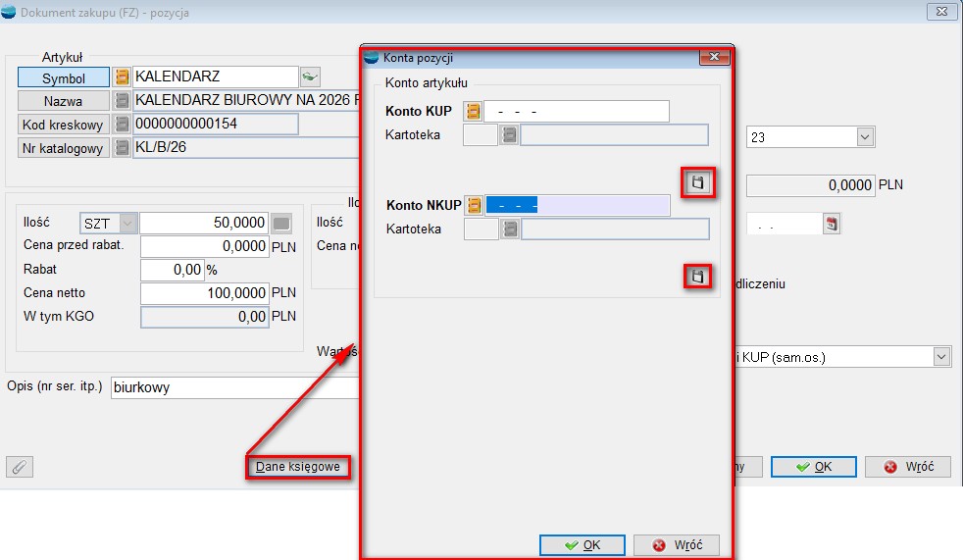Expand the SZT unit dropdown
The image size is (963, 560).
128,224
